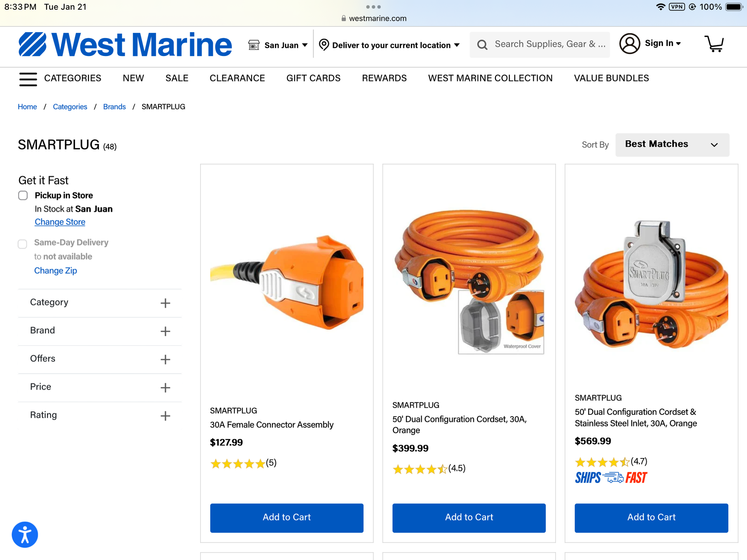
Task: Open the shopping cart icon
Action: 714,44
